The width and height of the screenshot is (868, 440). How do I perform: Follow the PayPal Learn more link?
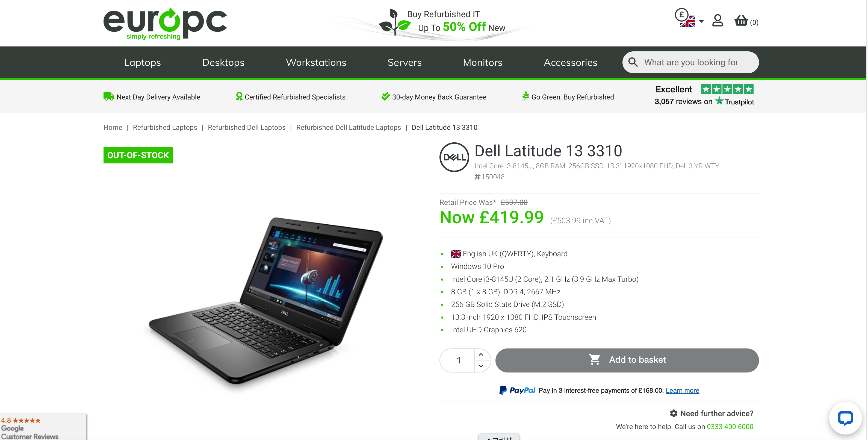pyautogui.click(x=682, y=390)
